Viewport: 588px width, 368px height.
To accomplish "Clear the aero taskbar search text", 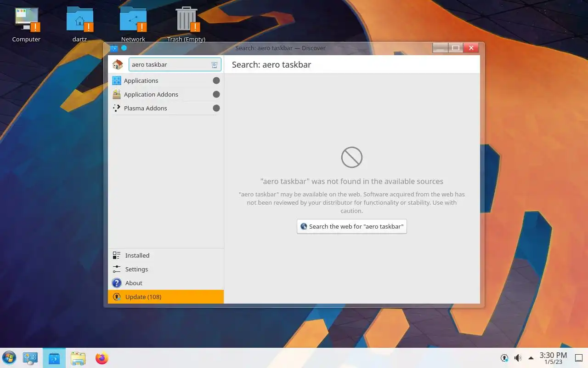I will pos(214,65).
